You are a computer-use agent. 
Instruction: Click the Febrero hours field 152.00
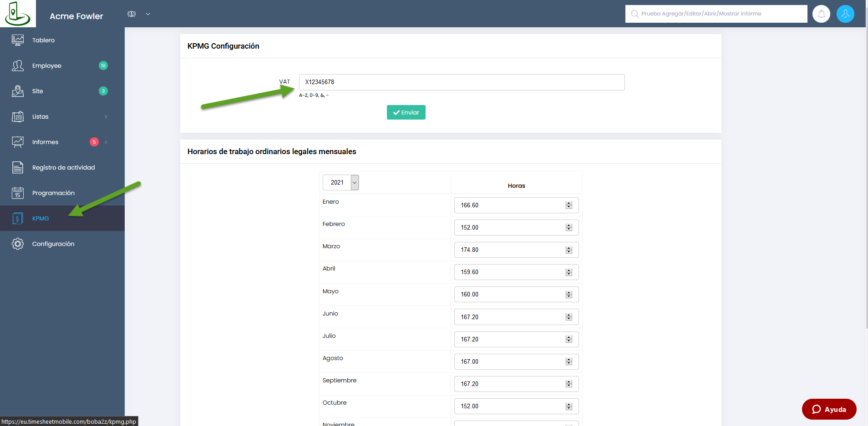(x=516, y=227)
